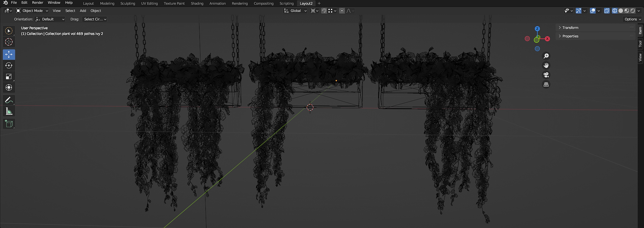Open the Edit menu
The image size is (644, 228).
coord(24,3)
